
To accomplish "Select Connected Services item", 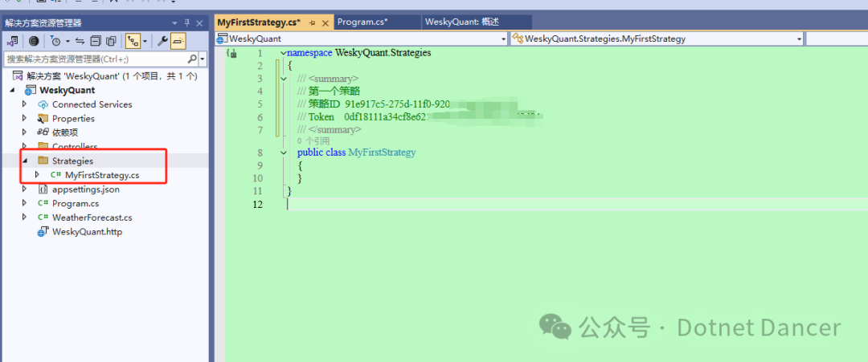I will 92,104.
